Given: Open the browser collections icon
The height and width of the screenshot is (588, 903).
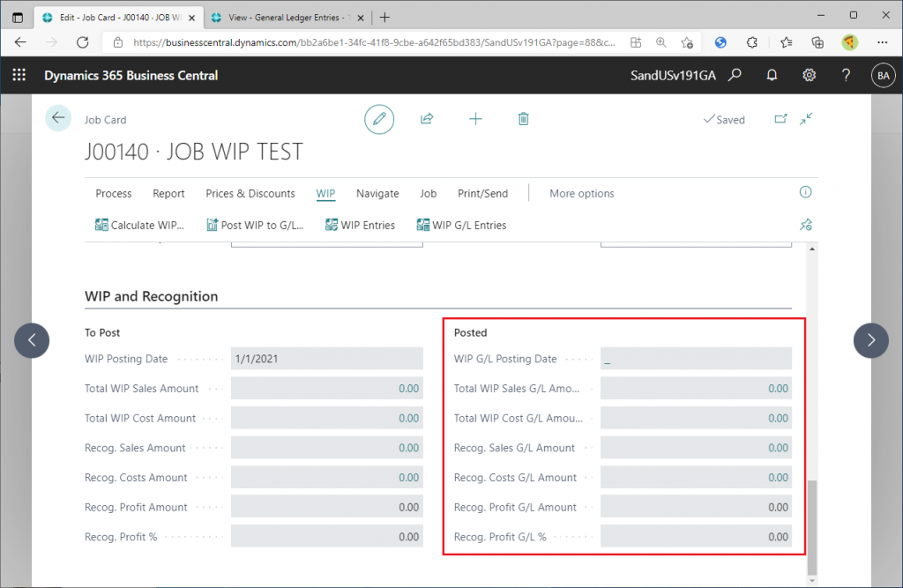Looking at the screenshot, I should (817, 42).
